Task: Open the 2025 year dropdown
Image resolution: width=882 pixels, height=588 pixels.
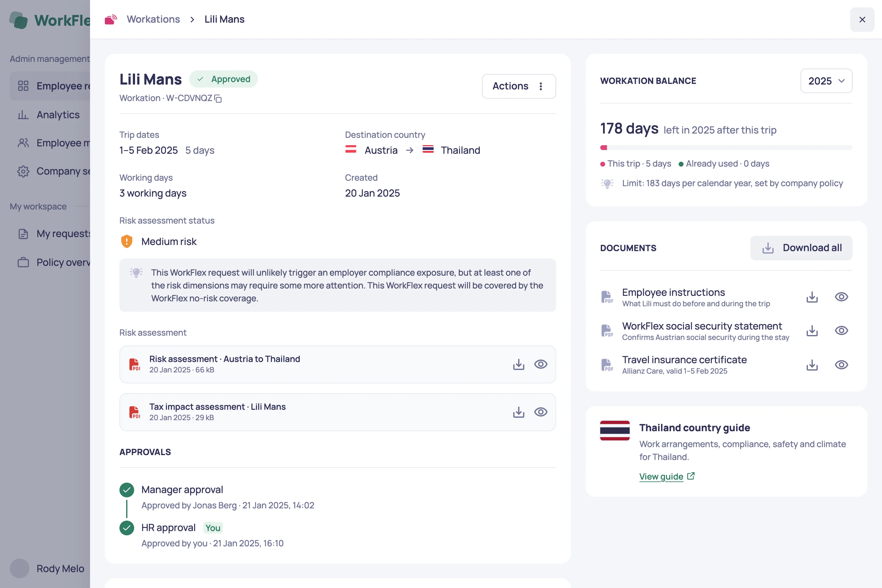Action: (x=826, y=81)
